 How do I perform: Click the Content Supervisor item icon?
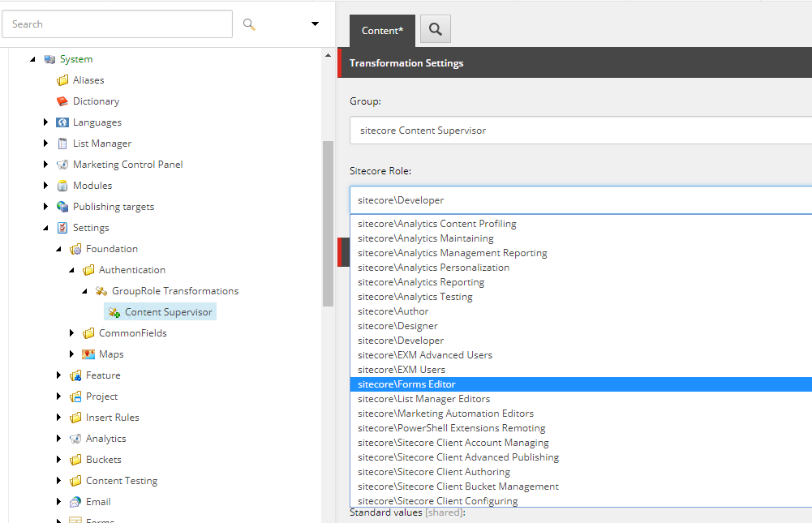coord(114,312)
